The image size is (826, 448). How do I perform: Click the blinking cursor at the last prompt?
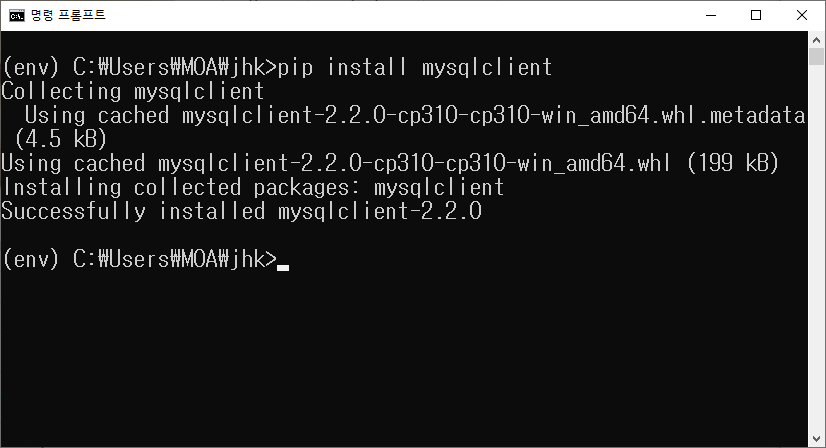pos(283,268)
